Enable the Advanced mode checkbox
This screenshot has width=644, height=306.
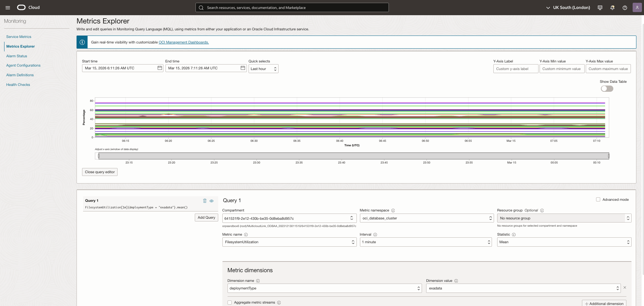click(598, 199)
